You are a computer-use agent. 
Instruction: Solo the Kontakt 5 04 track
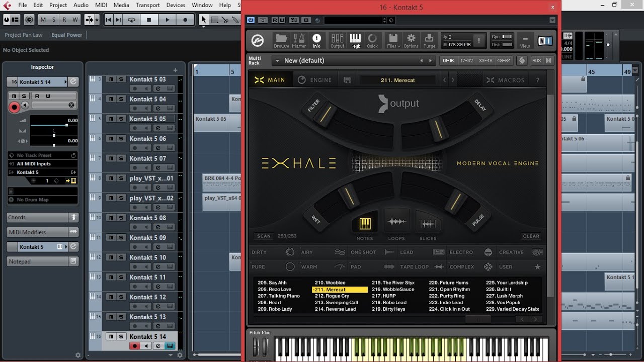tap(121, 99)
